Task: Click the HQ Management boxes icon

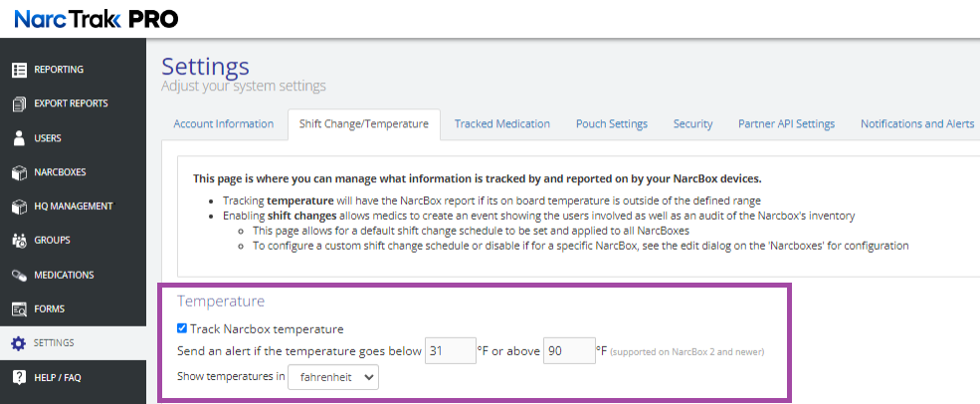Action: (18, 207)
